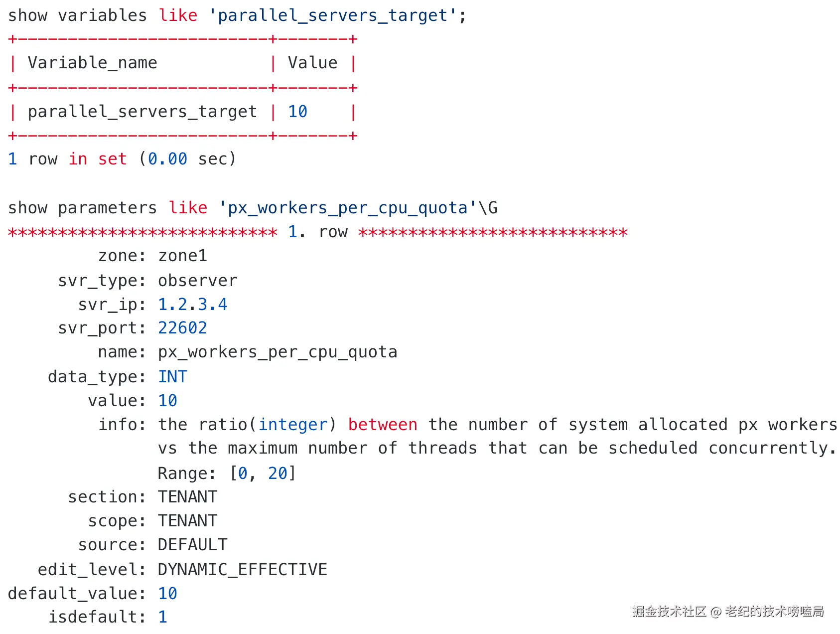This screenshot has height=634, width=840.
Task: Click the observer svr_type value
Action: pyautogui.click(x=197, y=281)
